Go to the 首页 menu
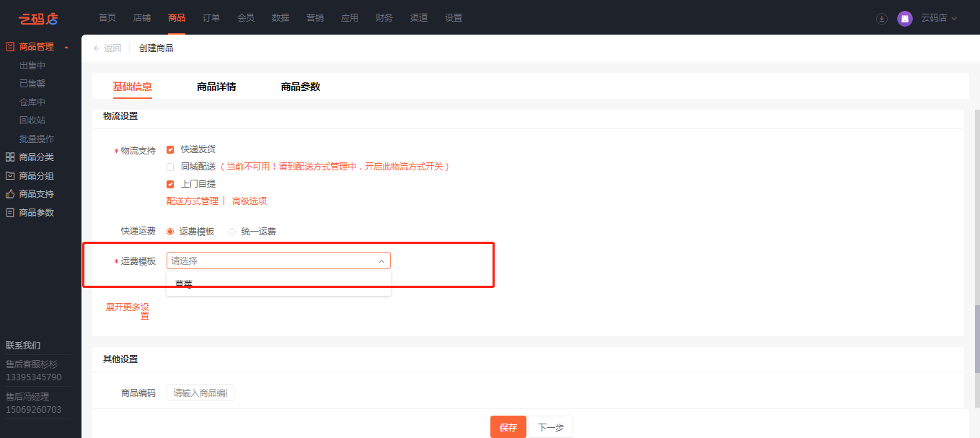980x438 pixels. pyautogui.click(x=107, y=18)
